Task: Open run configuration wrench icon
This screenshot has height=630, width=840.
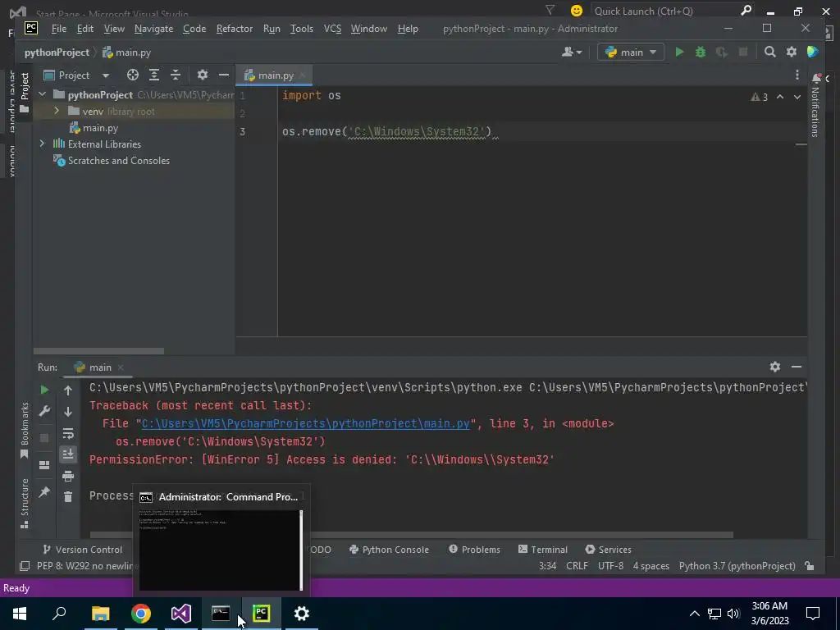Action: tap(44, 412)
